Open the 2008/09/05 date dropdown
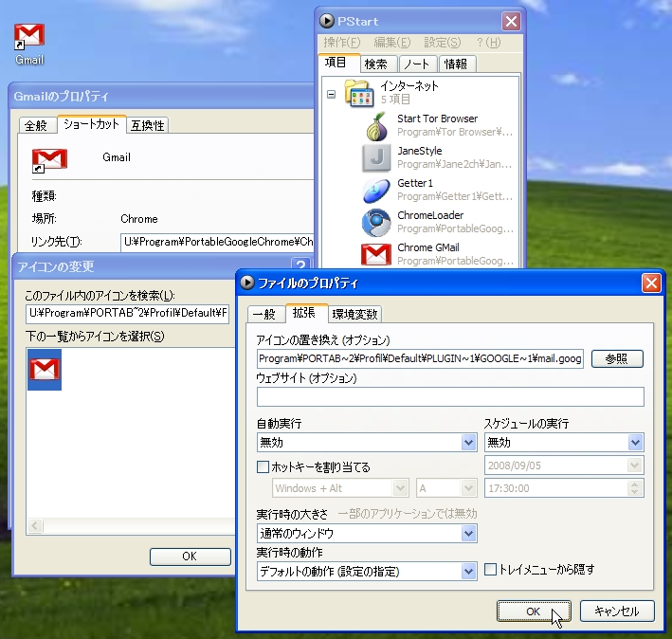Screen dimensions: 672x639 click(x=635, y=466)
